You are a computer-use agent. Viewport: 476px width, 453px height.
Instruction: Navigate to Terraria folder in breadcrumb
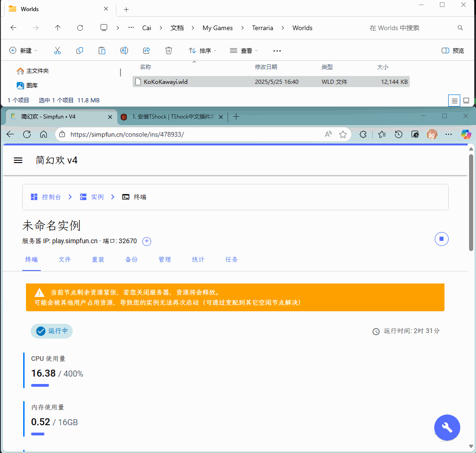[x=263, y=28]
